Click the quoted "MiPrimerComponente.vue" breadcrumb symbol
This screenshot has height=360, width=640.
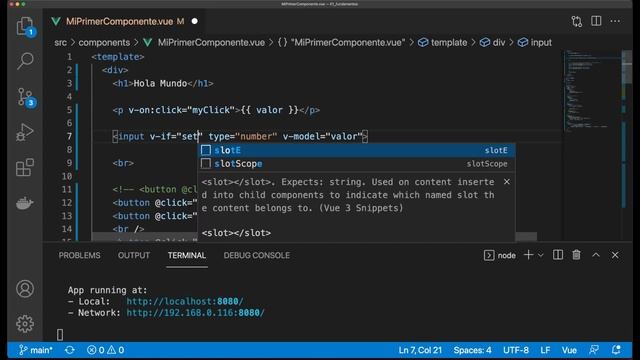[x=342, y=42]
